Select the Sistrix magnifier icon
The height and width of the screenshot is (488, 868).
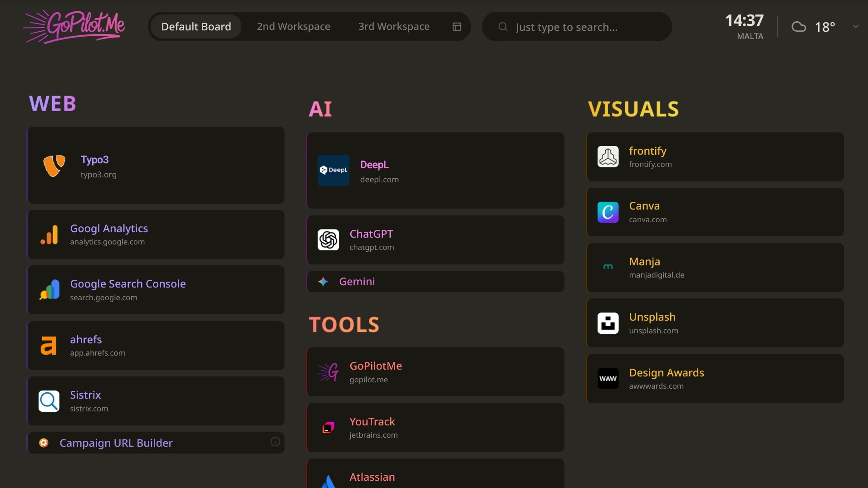(x=48, y=401)
